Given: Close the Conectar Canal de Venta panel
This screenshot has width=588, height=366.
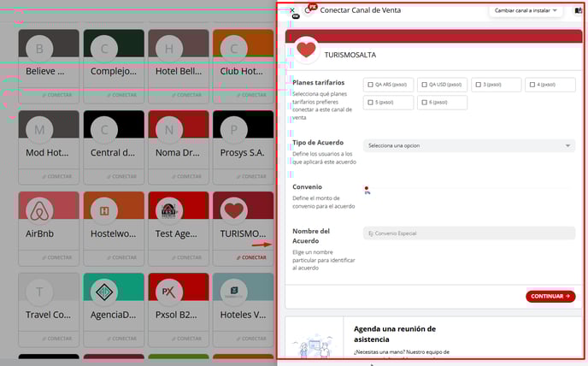Looking at the screenshot, I should (x=292, y=10).
